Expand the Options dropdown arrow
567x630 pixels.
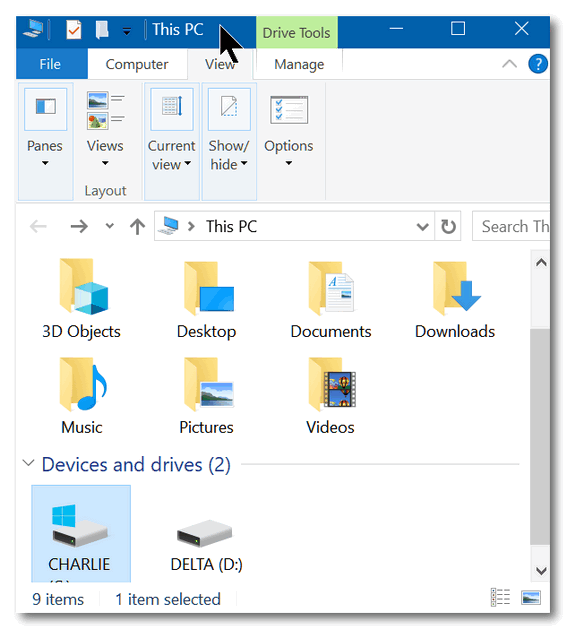coord(289,163)
